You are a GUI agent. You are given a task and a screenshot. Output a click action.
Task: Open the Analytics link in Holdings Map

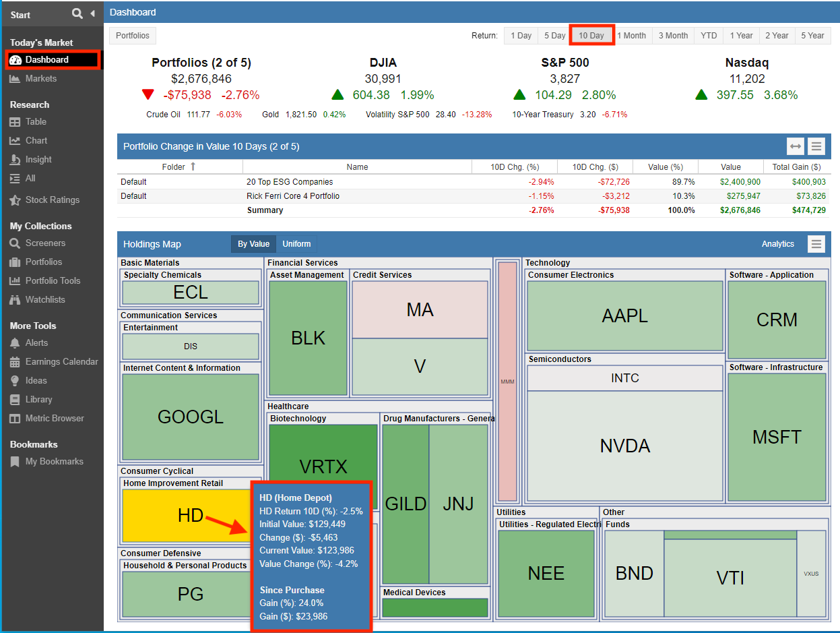(x=778, y=244)
